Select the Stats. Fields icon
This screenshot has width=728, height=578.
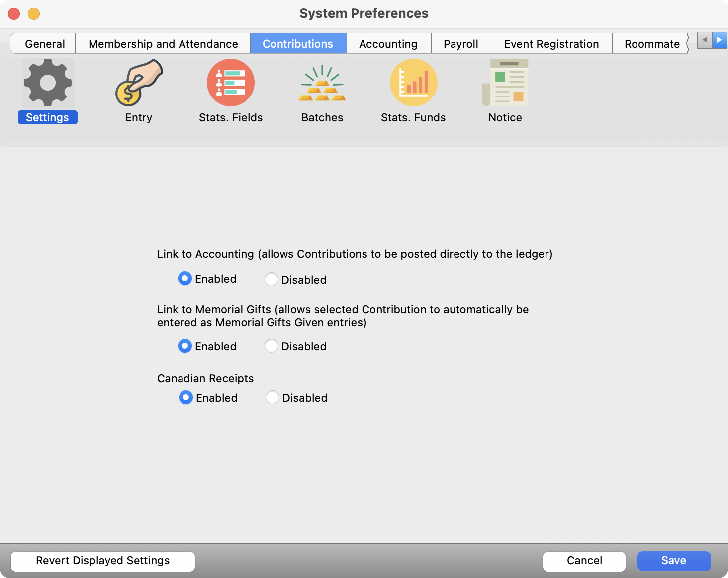click(231, 83)
